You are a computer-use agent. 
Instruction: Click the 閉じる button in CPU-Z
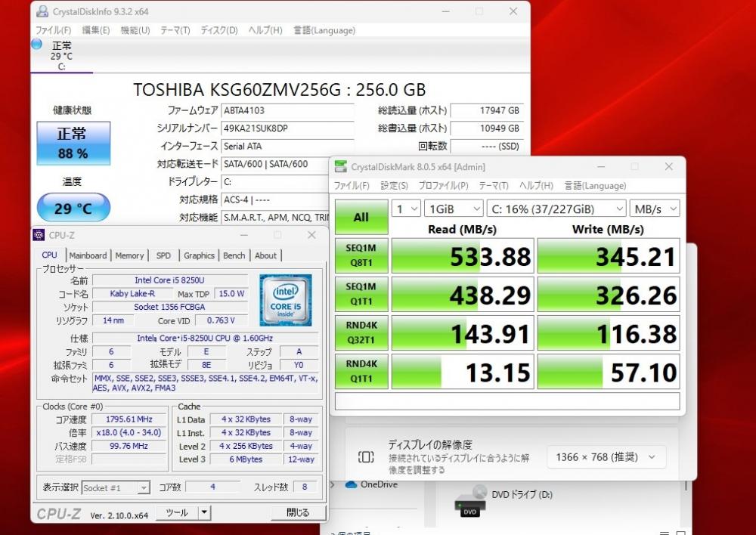point(298,513)
